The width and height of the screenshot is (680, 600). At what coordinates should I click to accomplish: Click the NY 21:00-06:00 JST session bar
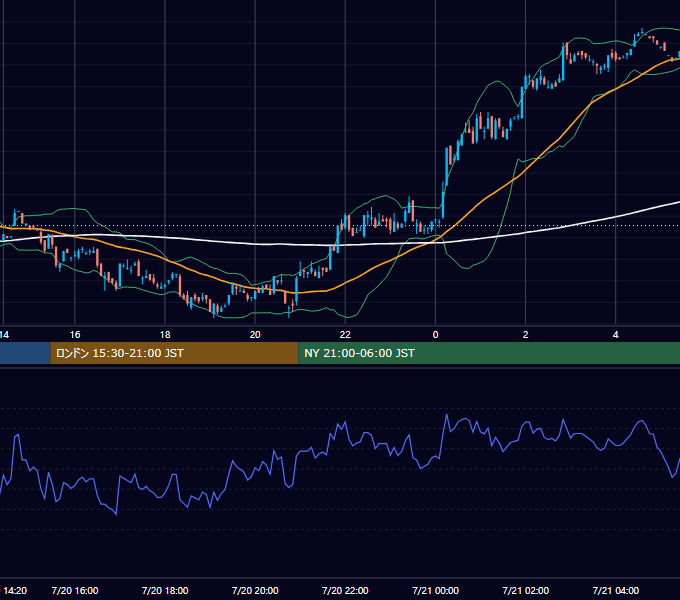pos(489,353)
